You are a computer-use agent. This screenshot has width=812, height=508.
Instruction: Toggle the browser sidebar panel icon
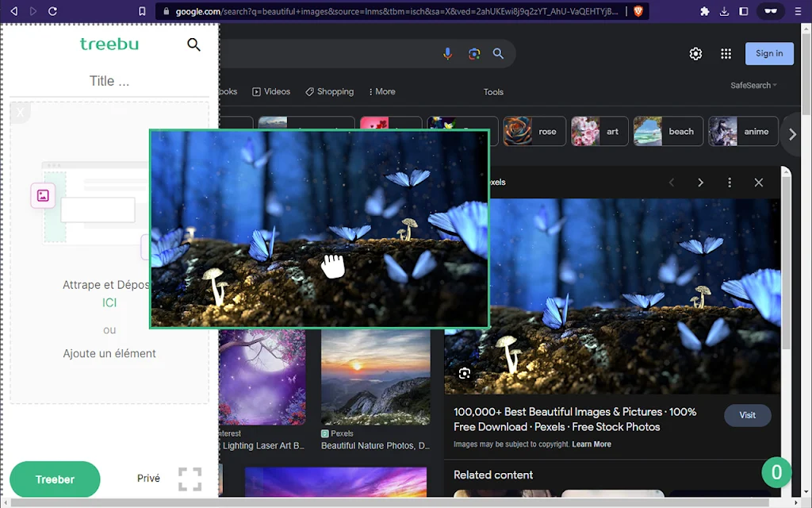pyautogui.click(x=744, y=11)
